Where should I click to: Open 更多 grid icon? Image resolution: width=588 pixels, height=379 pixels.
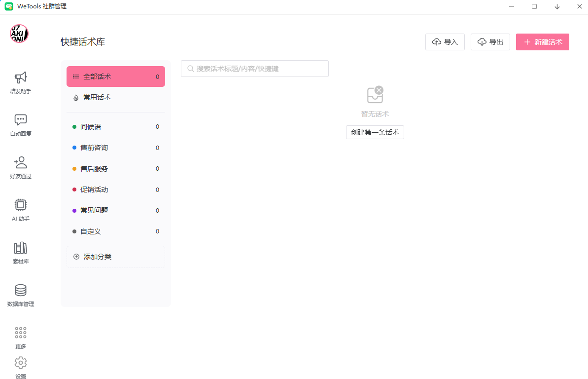coord(21,333)
